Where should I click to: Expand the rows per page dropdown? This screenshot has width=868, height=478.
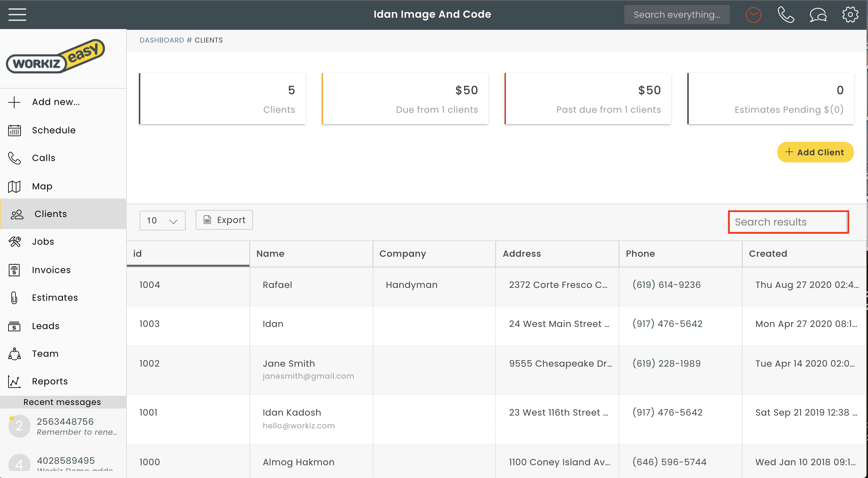pyautogui.click(x=162, y=220)
